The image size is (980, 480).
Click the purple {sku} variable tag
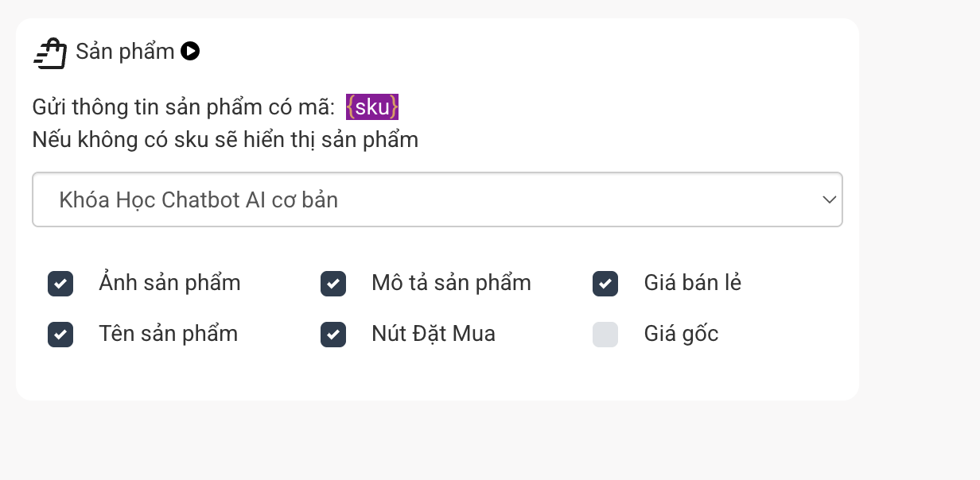372,106
